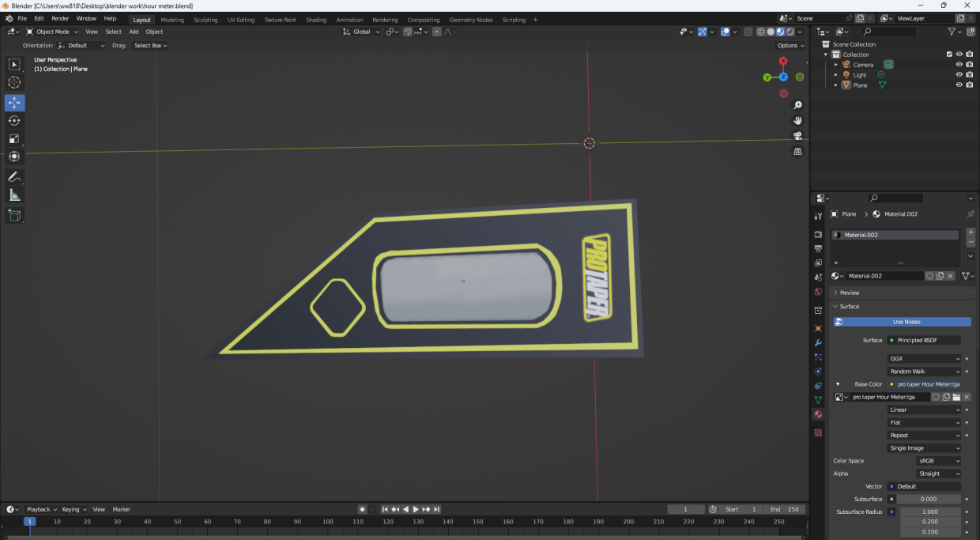Choose the Add Cube tool
The height and width of the screenshot is (540, 980).
click(14, 215)
